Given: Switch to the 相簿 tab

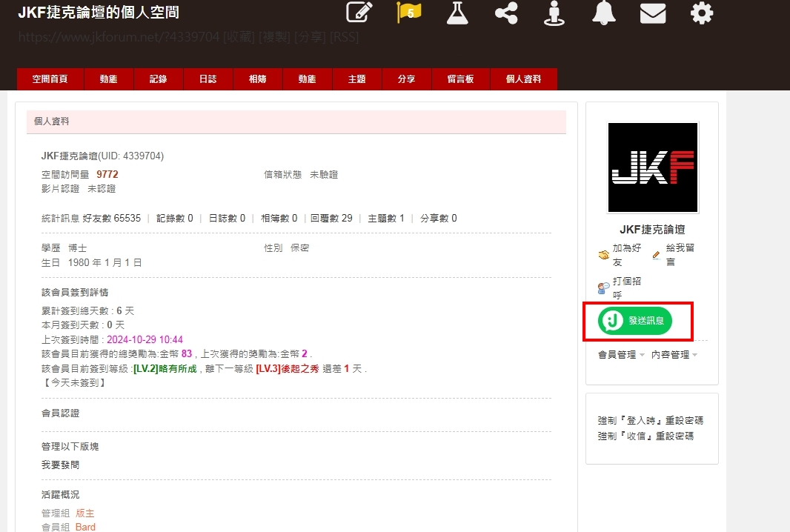Looking at the screenshot, I should 257,79.
